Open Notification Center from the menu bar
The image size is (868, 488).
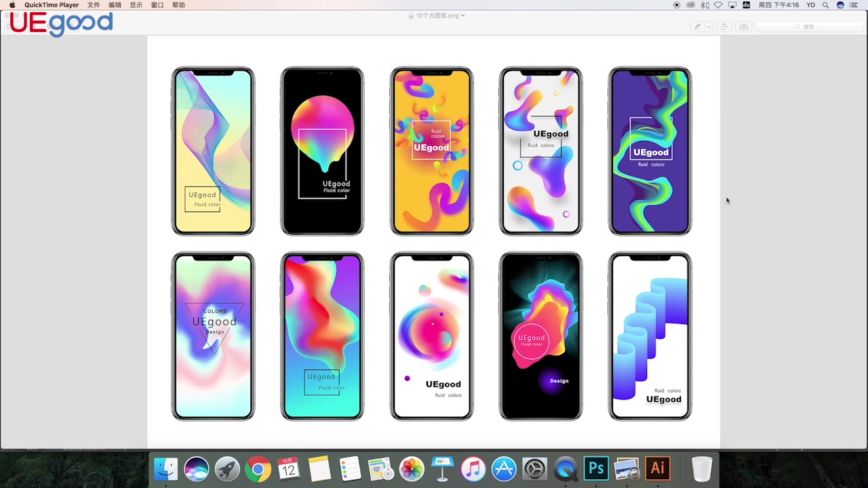coord(854,5)
